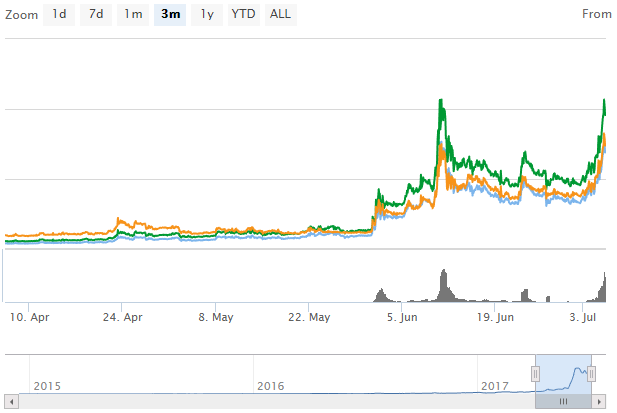Viewport: 617px width, 413px height.
Task: Click 2017 in the navigator timeline
Action: (x=495, y=386)
